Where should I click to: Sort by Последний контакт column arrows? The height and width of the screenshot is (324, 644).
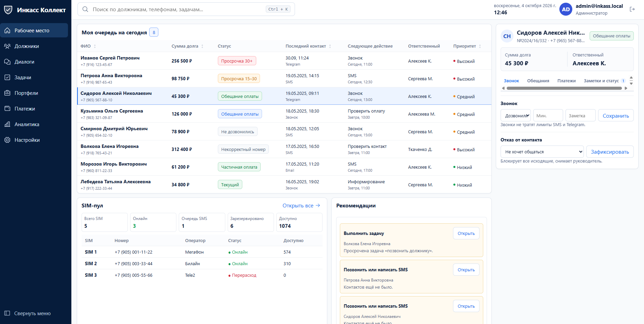[330, 46]
